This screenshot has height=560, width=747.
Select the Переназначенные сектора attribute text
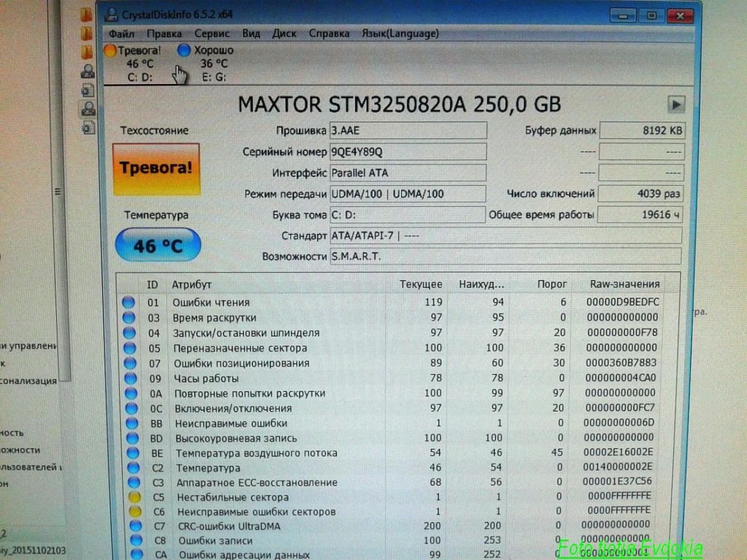pos(240,348)
